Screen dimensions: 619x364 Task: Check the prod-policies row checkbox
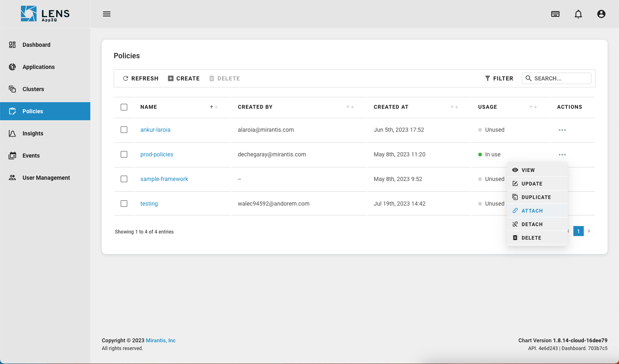[x=124, y=154]
